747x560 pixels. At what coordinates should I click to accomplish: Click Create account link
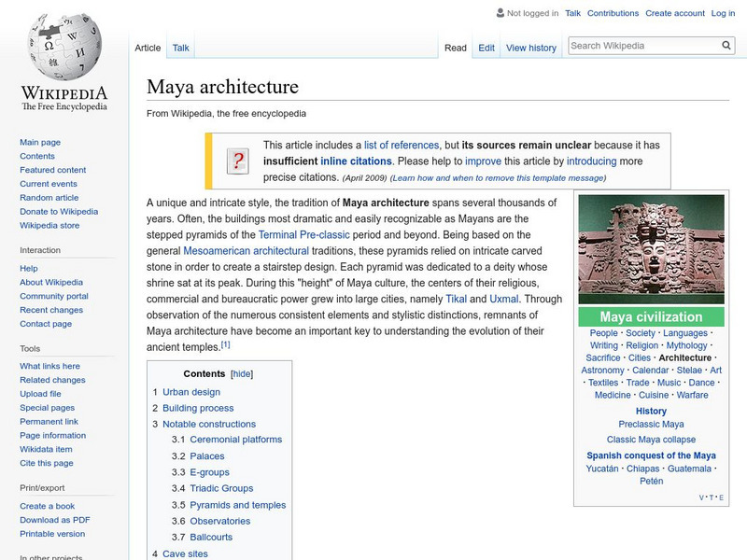point(675,13)
